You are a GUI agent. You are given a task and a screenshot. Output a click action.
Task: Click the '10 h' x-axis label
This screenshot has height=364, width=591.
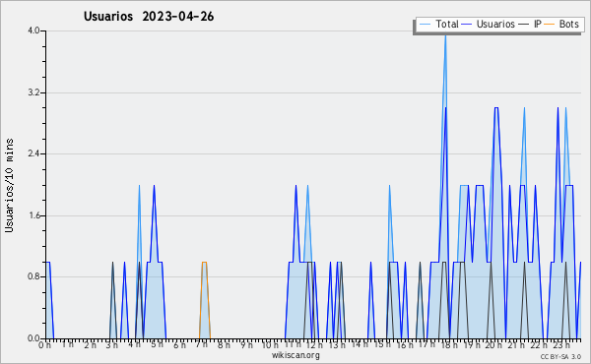270,344
